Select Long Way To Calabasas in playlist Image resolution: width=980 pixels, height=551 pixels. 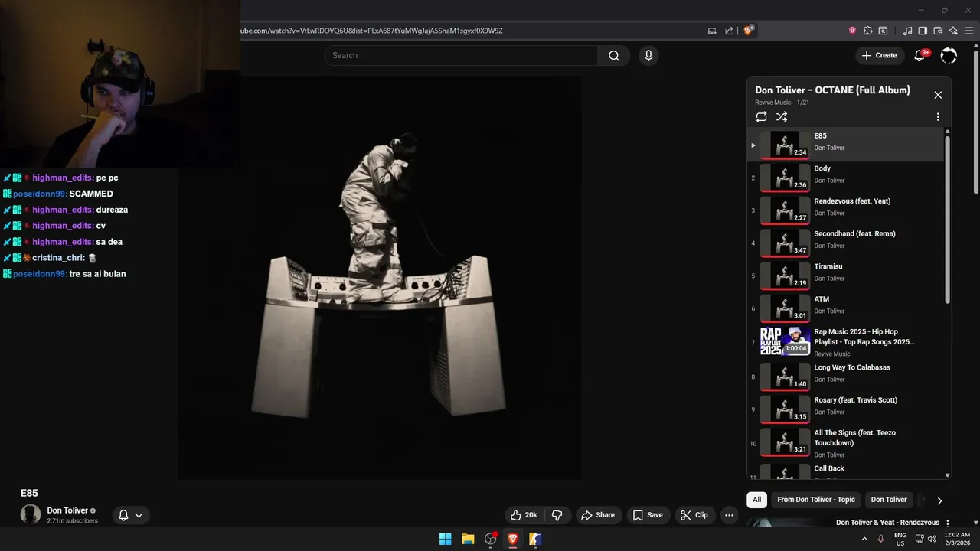(845, 377)
